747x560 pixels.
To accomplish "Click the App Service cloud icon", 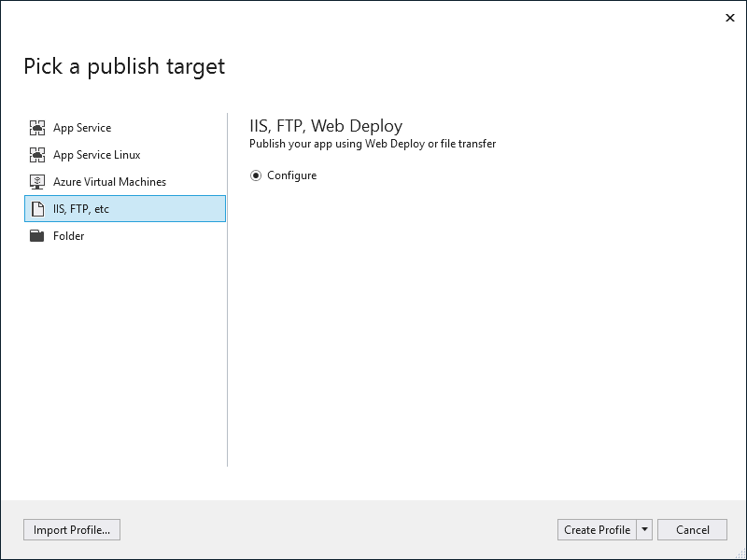I will coord(37,128).
